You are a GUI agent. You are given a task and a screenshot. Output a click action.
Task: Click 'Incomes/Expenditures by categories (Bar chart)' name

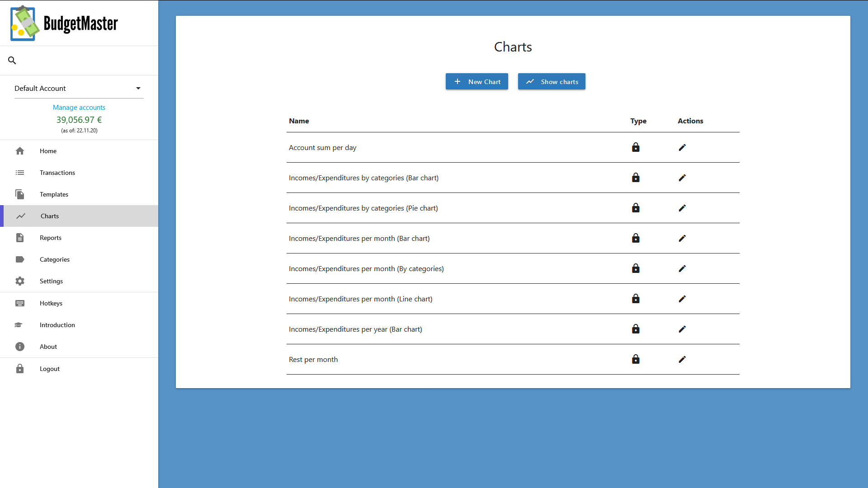click(x=363, y=178)
